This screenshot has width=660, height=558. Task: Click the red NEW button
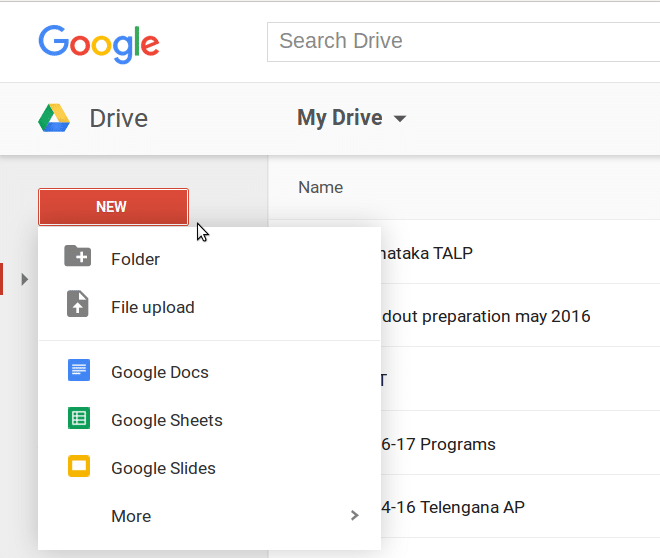tap(113, 207)
